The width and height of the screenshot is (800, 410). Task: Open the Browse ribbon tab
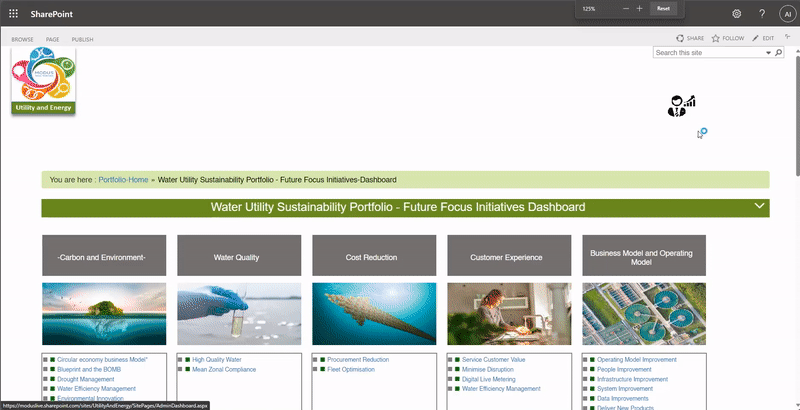(22, 39)
